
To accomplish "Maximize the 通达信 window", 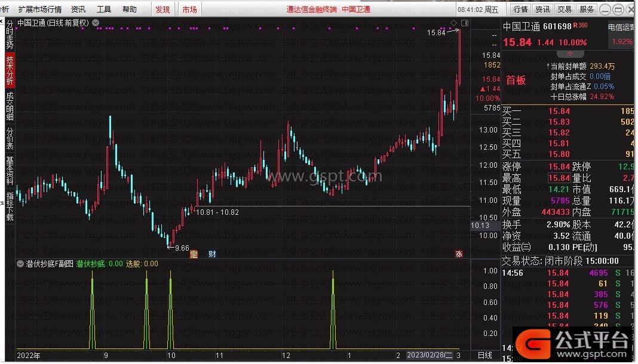I will pyautogui.click(x=618, y=10).
